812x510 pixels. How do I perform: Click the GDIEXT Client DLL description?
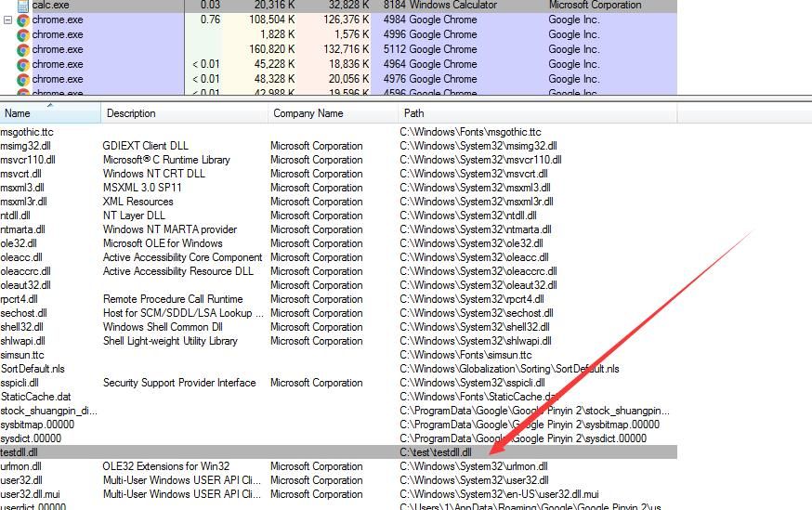[146, 146]
